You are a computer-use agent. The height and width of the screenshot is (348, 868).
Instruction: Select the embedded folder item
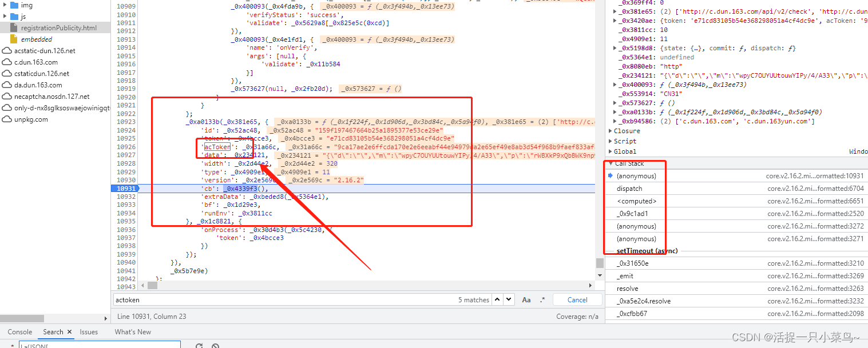36,39
